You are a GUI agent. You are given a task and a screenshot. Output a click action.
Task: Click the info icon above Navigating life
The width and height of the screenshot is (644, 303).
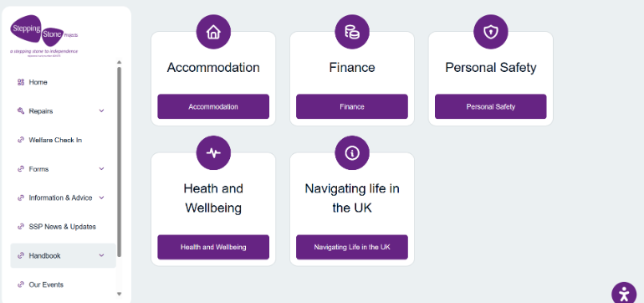[x=352, y=153]
